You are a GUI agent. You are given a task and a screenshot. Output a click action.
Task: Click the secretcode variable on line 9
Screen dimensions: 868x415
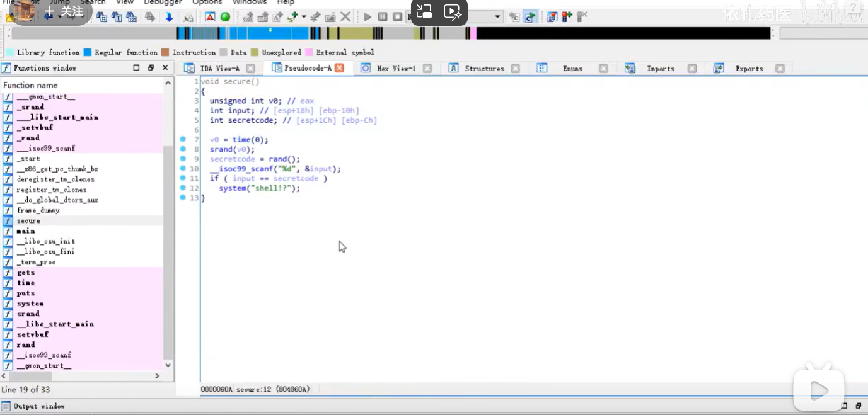(233, 159)
